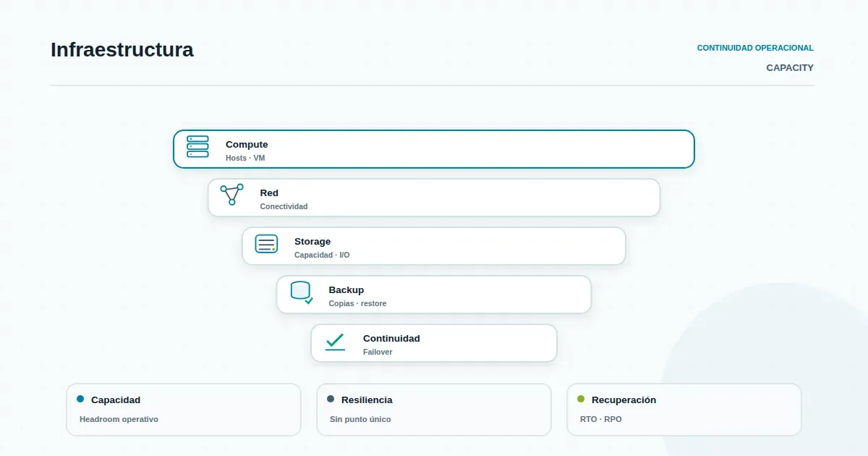Click the 'Copias · restore' subtitle

(357, 303)
